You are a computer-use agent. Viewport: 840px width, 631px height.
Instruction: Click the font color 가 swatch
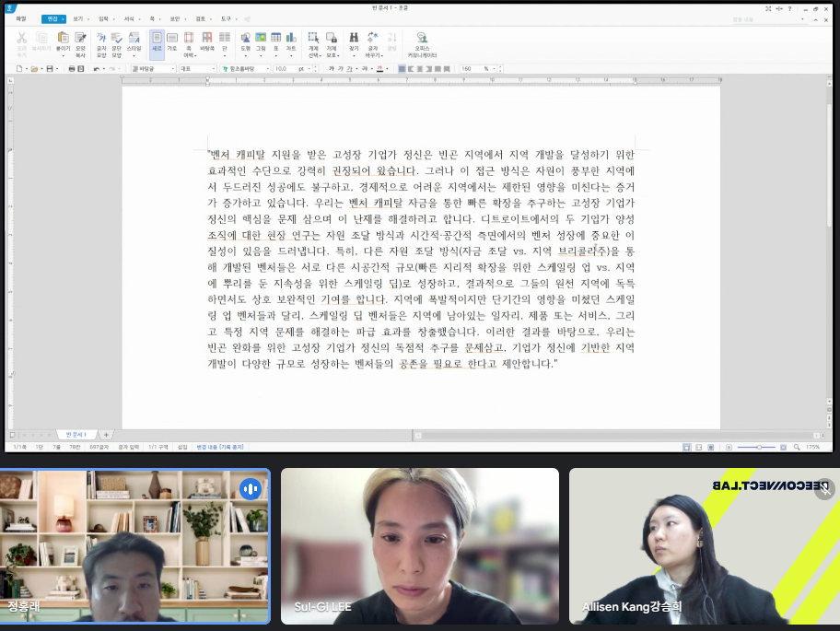point(379,68)
